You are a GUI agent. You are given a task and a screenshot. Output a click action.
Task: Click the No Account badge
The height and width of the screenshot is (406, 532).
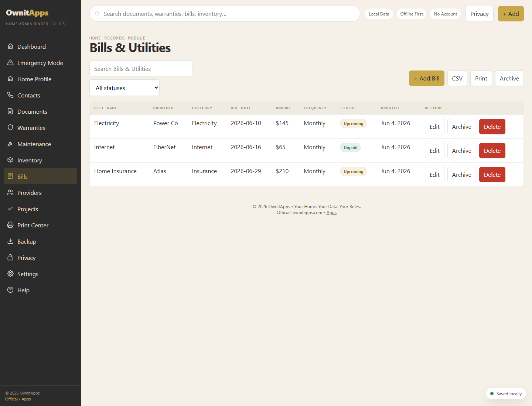click(x=445, y=14)
